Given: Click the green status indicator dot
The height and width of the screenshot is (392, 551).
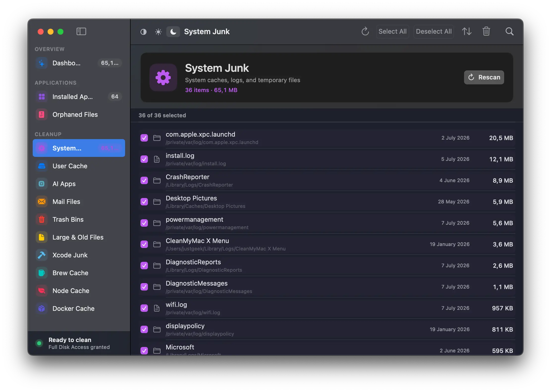Looking at the screenshot, I should (x=39, y=343).
